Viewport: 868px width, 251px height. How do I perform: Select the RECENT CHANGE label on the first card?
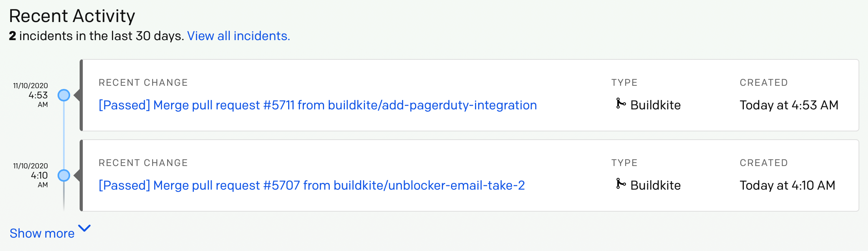143,82
